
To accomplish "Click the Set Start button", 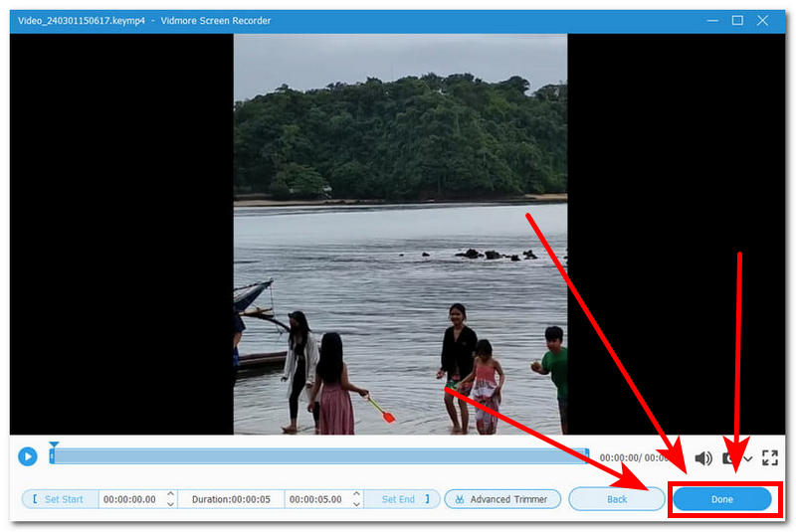I will point(60,499).
